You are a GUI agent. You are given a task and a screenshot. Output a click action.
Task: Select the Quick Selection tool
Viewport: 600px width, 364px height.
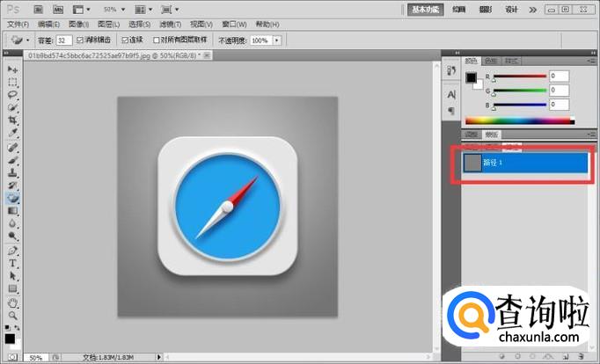point(12,107)
